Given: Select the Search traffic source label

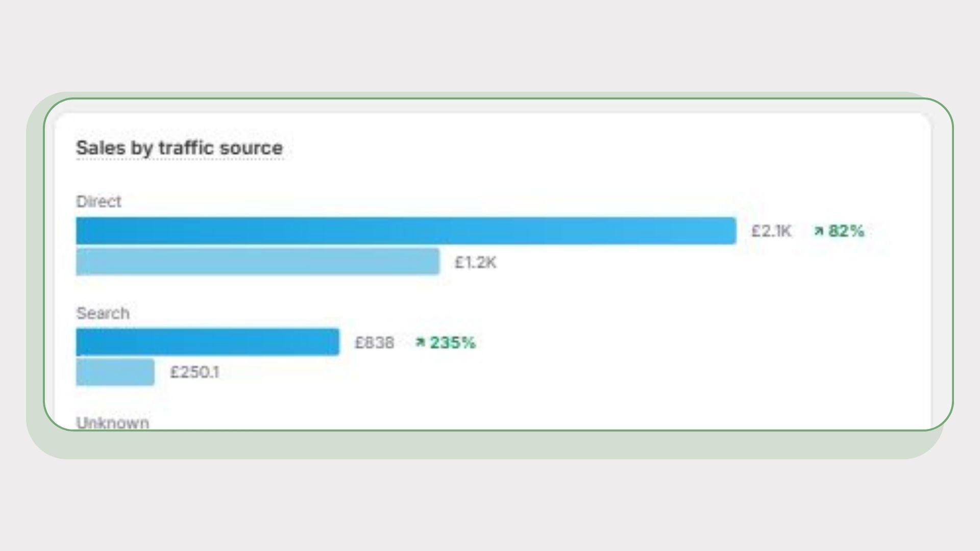Looking at the screenshot, I should [103, 313].
